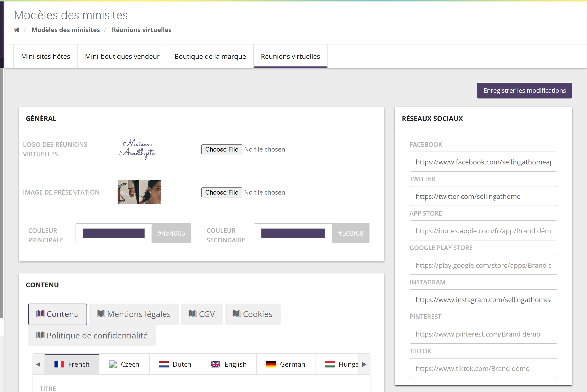587x392 pixels.
Task: Select the French flag language tab
Action: 72,364
